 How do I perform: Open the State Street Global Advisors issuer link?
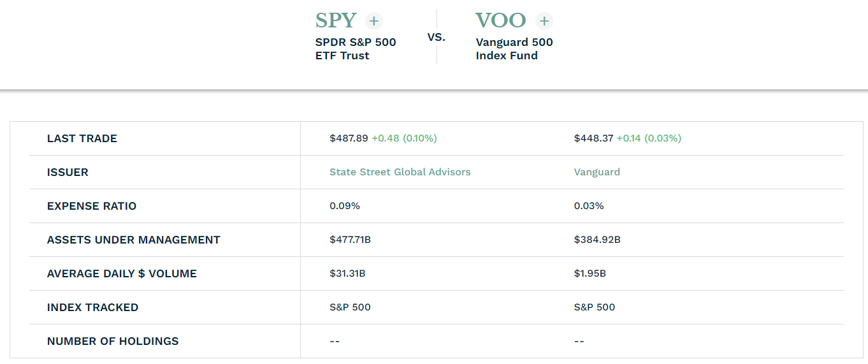click(400, 172)
